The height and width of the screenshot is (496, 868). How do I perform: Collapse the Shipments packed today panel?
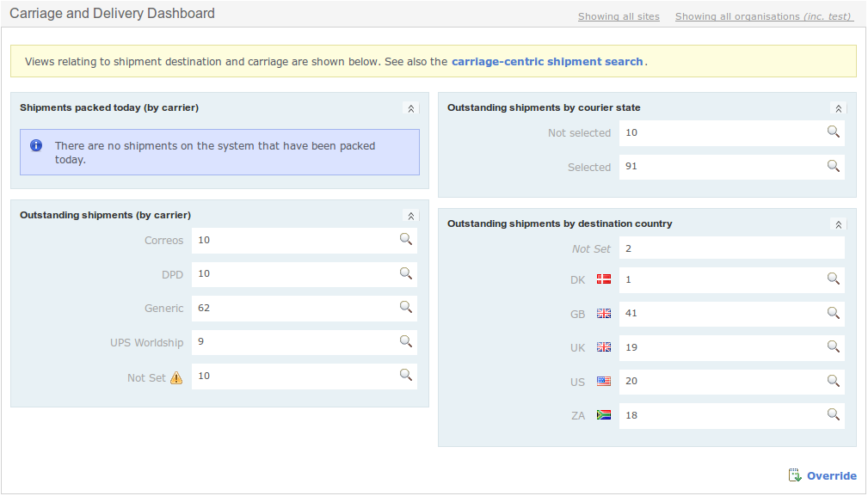410,107
